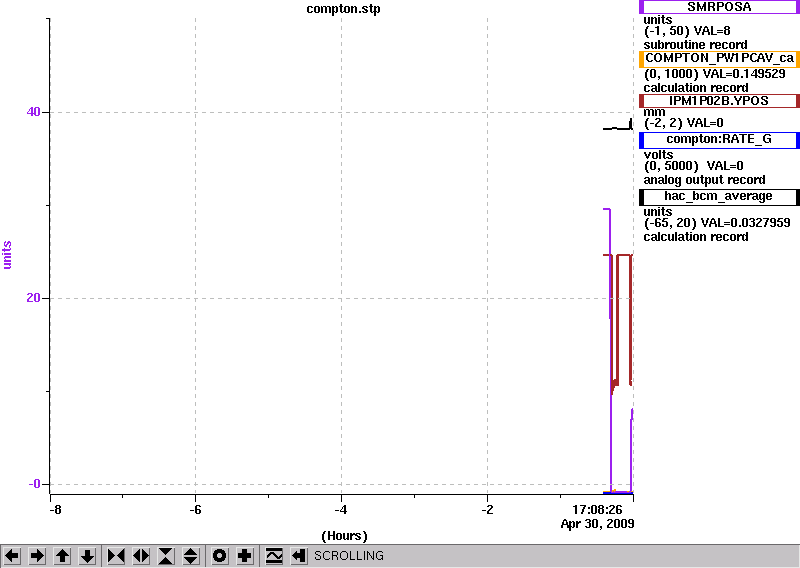Click the x-axis tick label -8
Viewport: 800px width, 568px height.
coord(55,509)
